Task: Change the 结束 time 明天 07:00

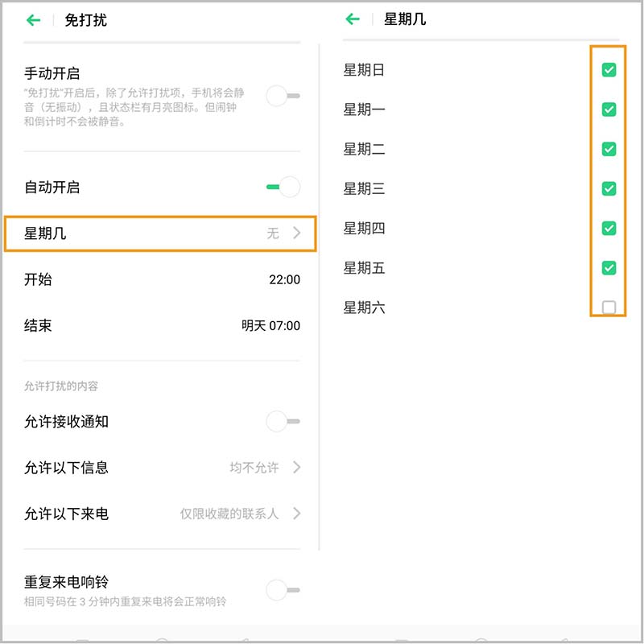Action: (270, 326)
